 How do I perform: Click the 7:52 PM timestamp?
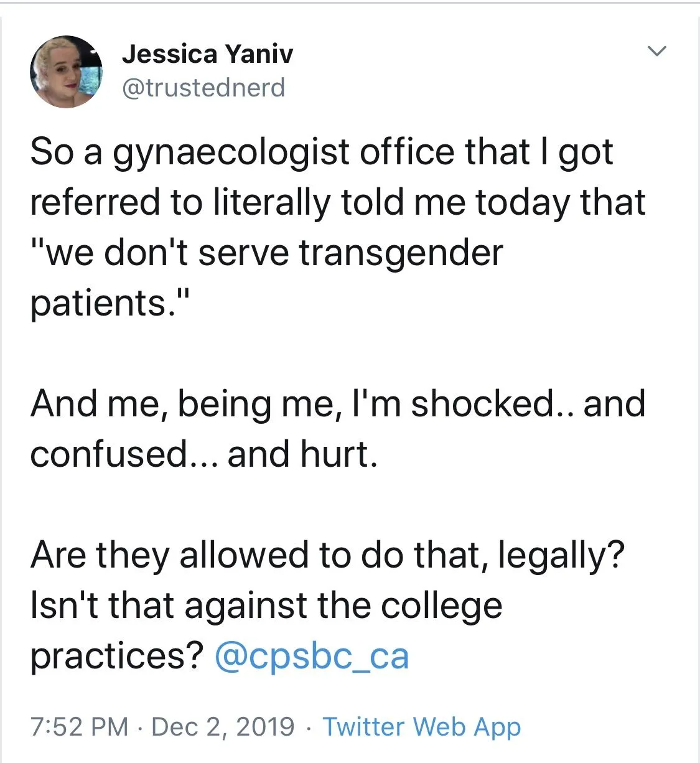(79, 726)
